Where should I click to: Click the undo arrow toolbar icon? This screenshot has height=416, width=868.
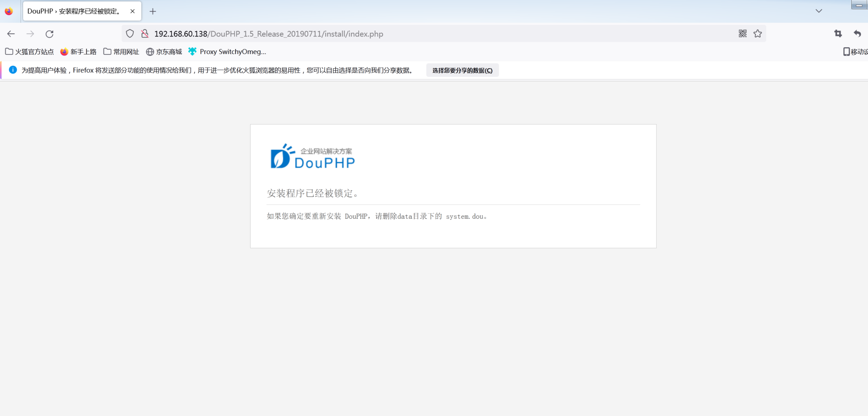857,33
